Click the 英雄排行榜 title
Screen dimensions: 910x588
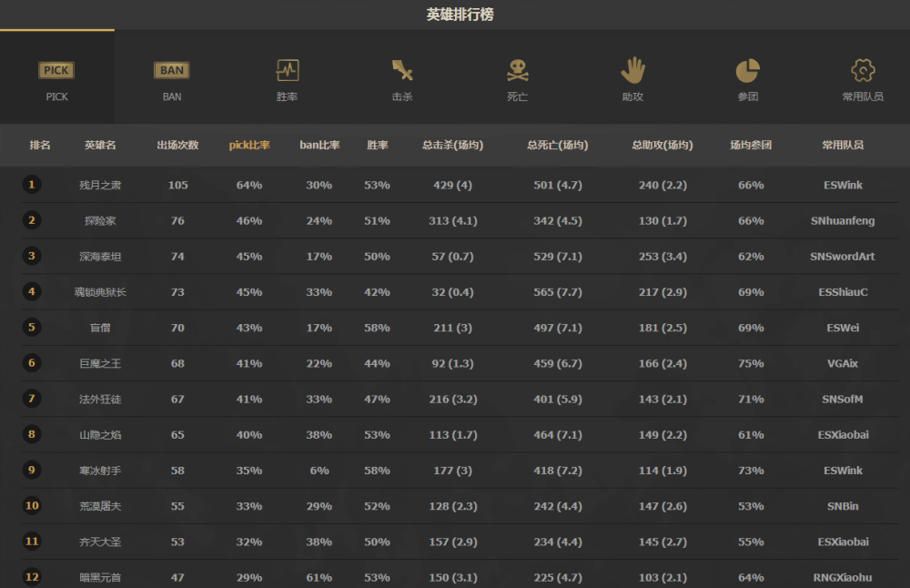coord(460,15)
